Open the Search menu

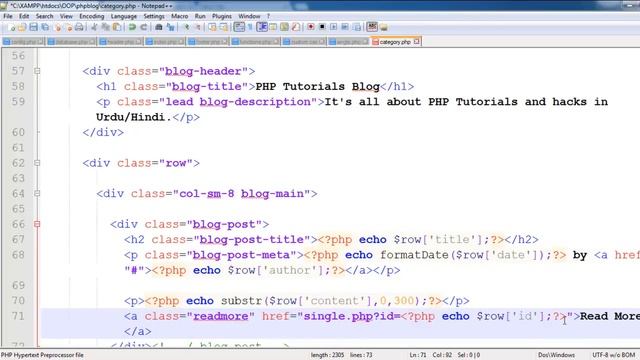(x=44, y=16)
